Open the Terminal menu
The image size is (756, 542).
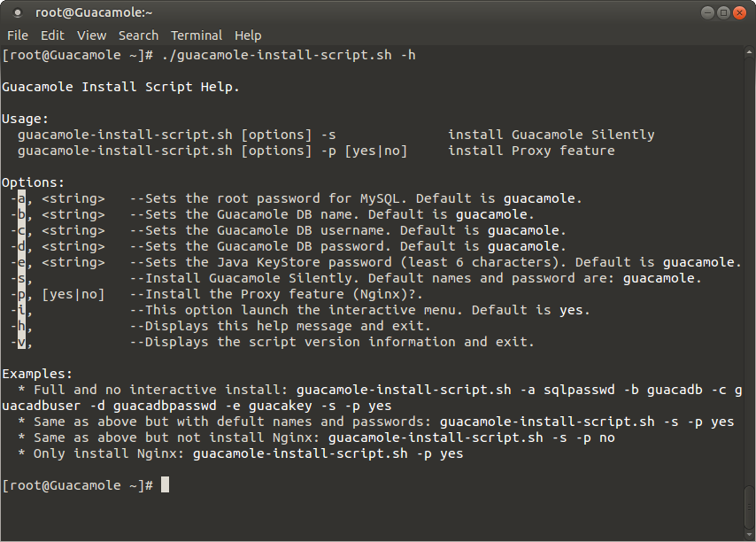point(197,35)
